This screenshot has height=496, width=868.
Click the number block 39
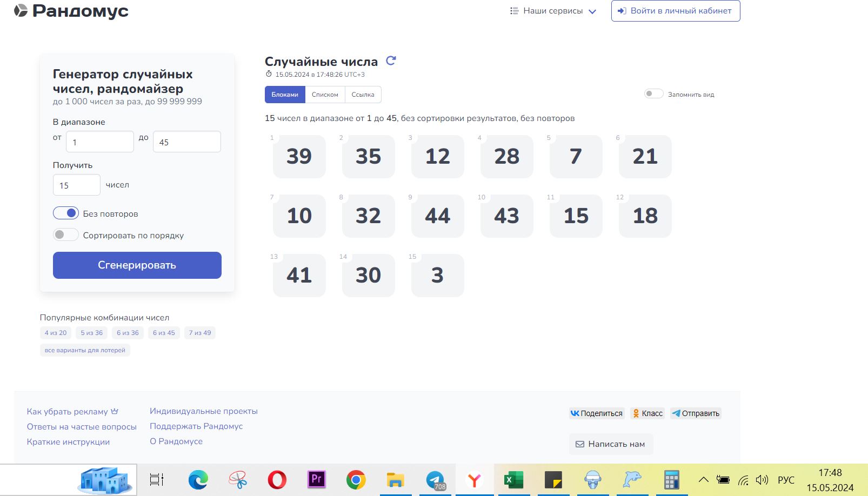click(x=299, y=157)
